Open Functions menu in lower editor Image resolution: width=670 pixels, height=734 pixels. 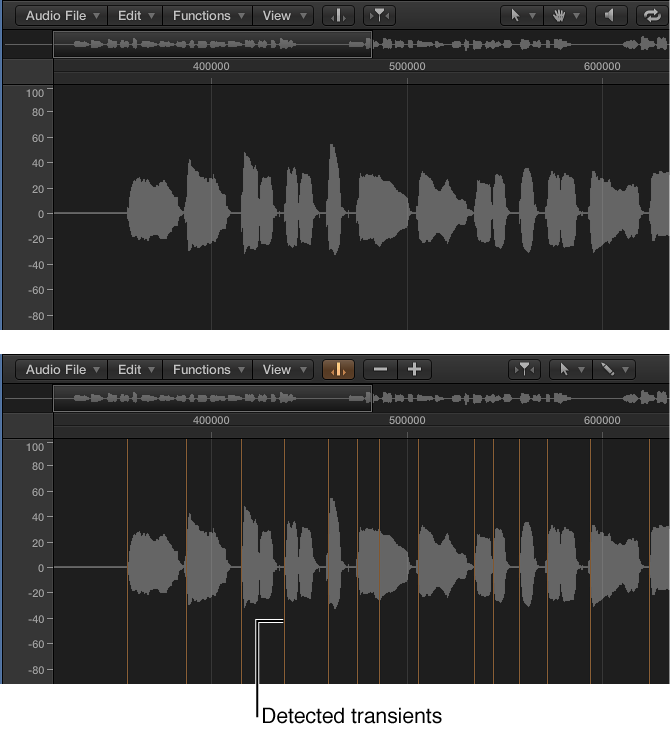(x=208, y=370)
